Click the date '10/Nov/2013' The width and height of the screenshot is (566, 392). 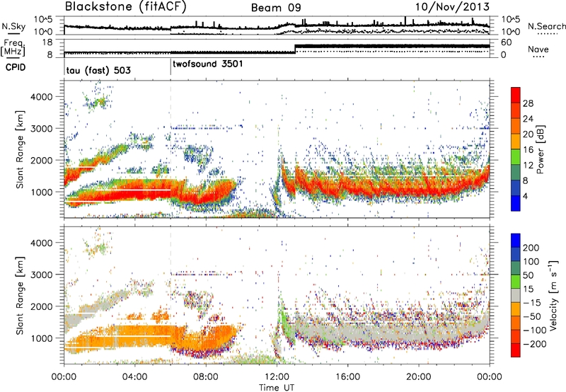coord(452,7)
